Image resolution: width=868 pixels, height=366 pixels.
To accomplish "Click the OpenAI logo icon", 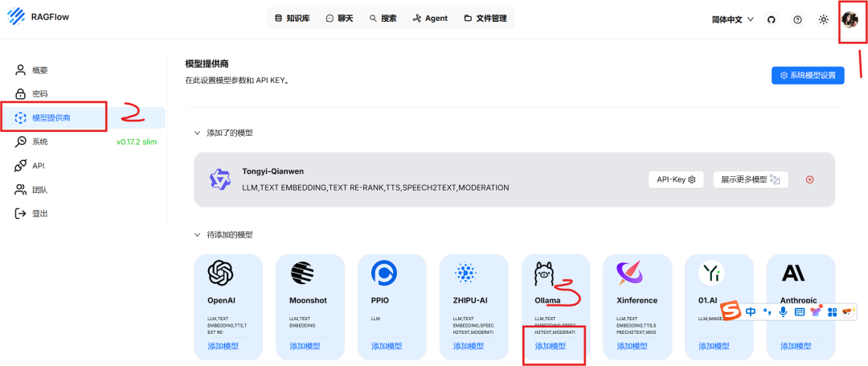I will 220,273.
